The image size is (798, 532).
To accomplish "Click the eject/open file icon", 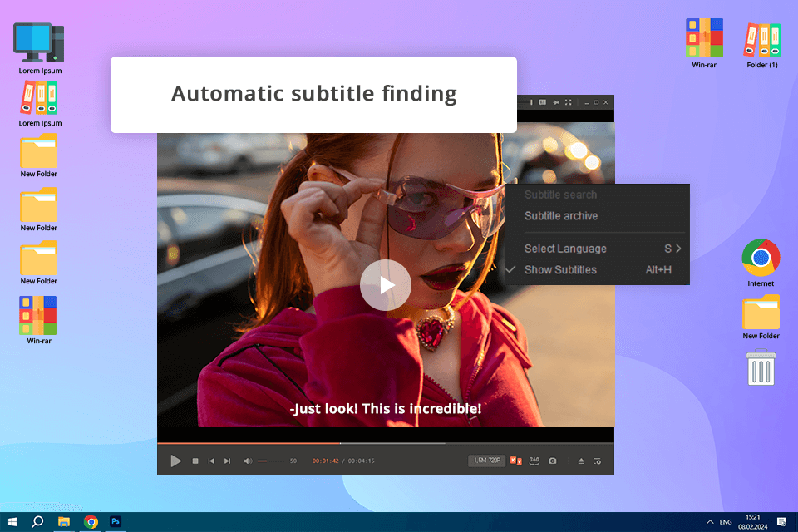I will (581, 461).
